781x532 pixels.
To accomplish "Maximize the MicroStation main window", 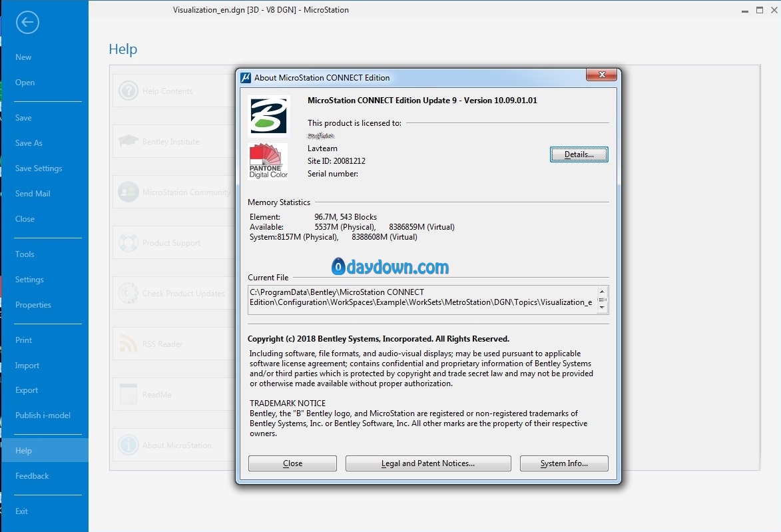I will [x=760, y=10].
